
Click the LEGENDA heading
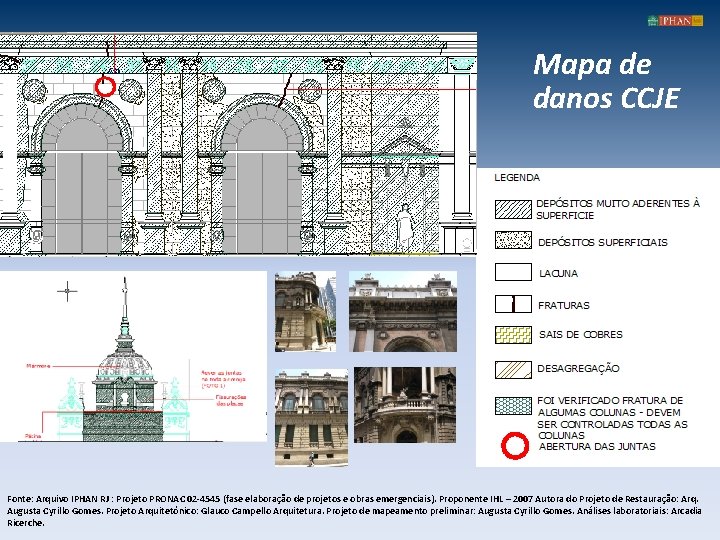coord(517,178)
